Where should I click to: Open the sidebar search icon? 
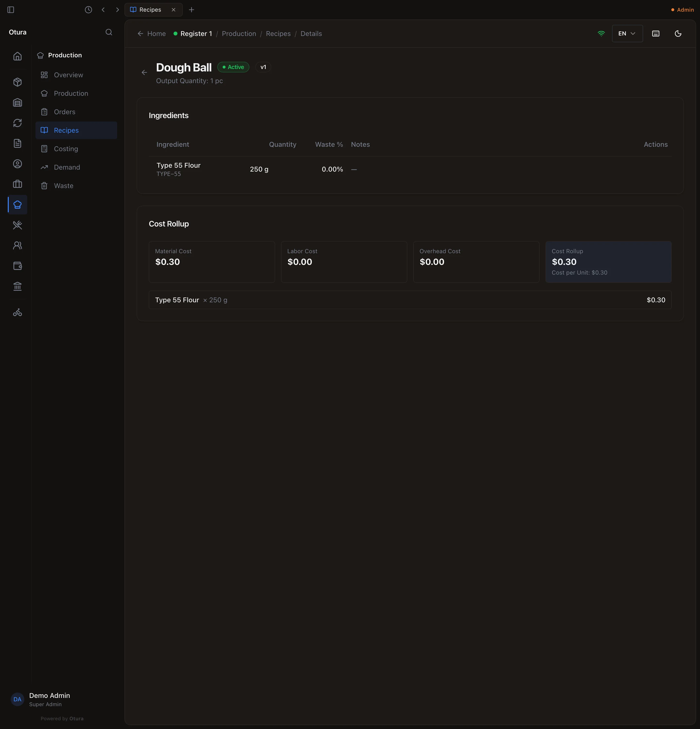point(109,32)
